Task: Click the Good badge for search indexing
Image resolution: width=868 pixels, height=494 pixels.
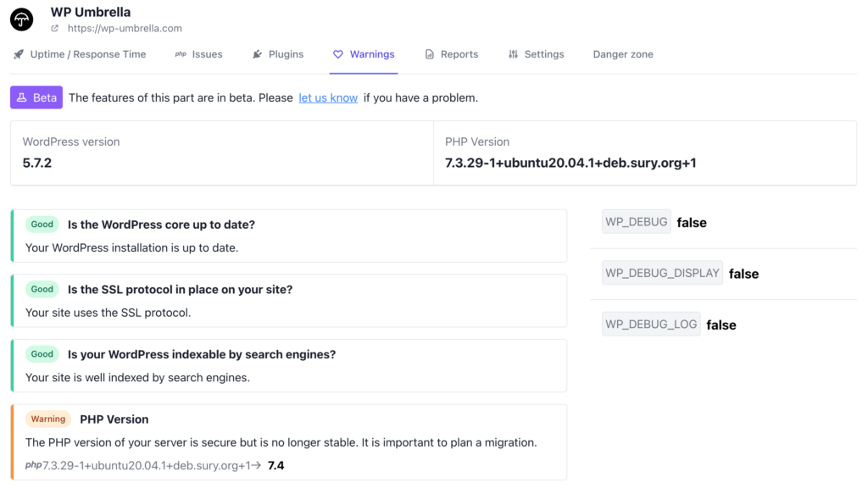Action: coord(42,354)
